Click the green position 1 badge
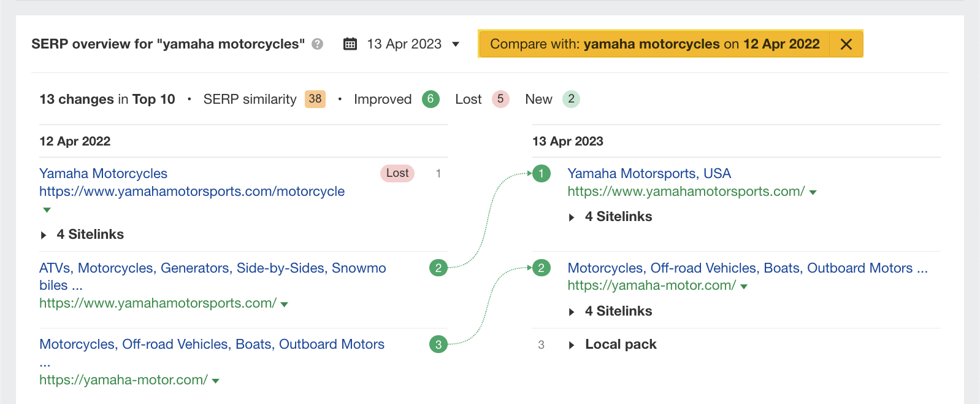Image resolution: width=980 pixels, height=404 pixels. [540, 173]
